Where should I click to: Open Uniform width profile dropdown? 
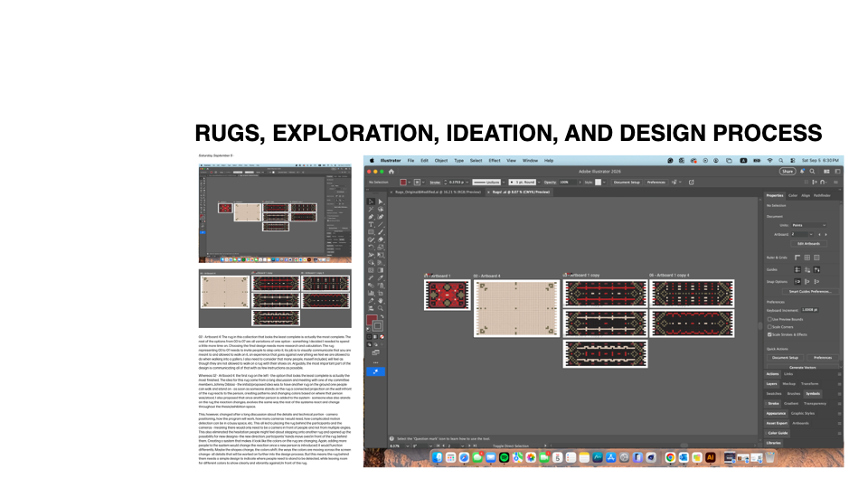(x=504, y=182)
